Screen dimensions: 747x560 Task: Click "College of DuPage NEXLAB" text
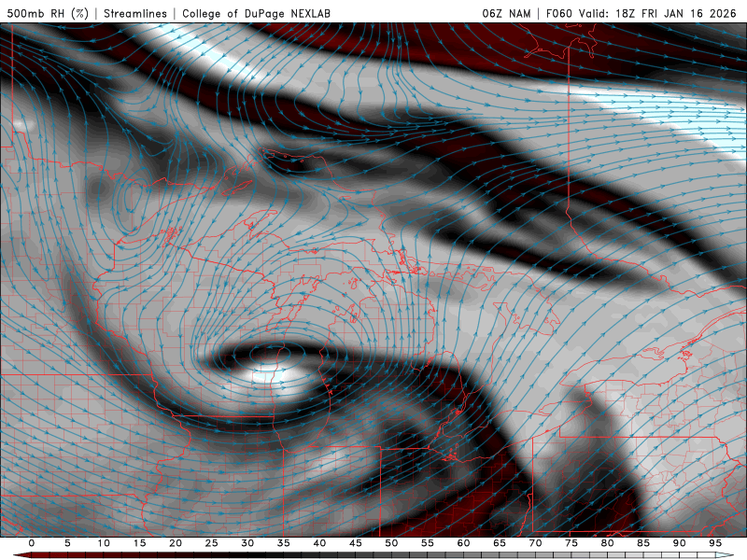[256, 13]
